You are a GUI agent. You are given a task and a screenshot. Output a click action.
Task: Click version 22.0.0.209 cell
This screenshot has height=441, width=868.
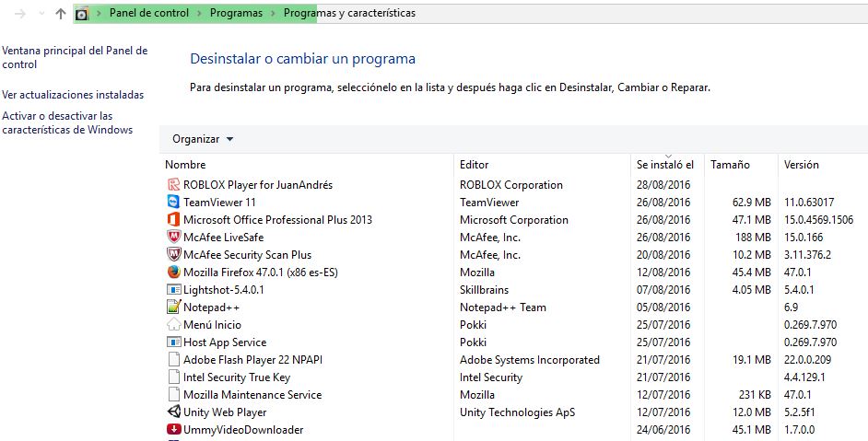pyautogui.click(x=807, y=360)
